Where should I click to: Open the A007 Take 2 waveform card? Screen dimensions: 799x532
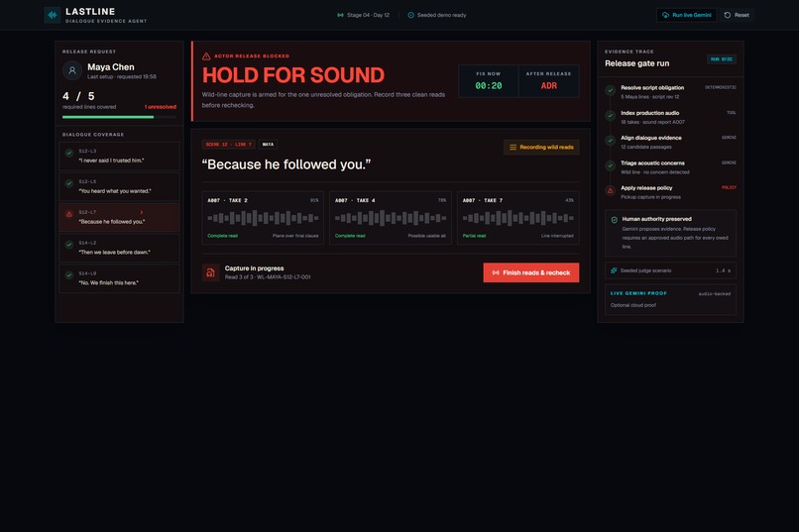click(263, 218)
